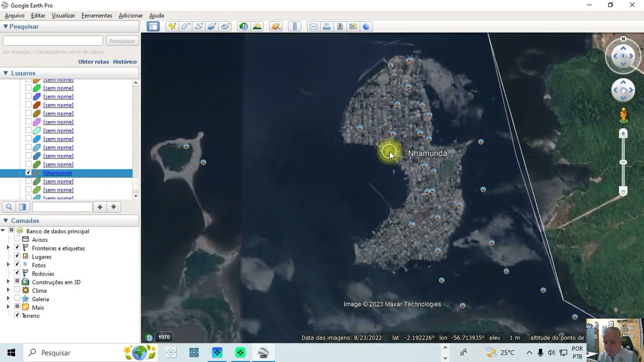
Task: Enable the Avisos layer checkbox
Action: click(x=17, y=240)
